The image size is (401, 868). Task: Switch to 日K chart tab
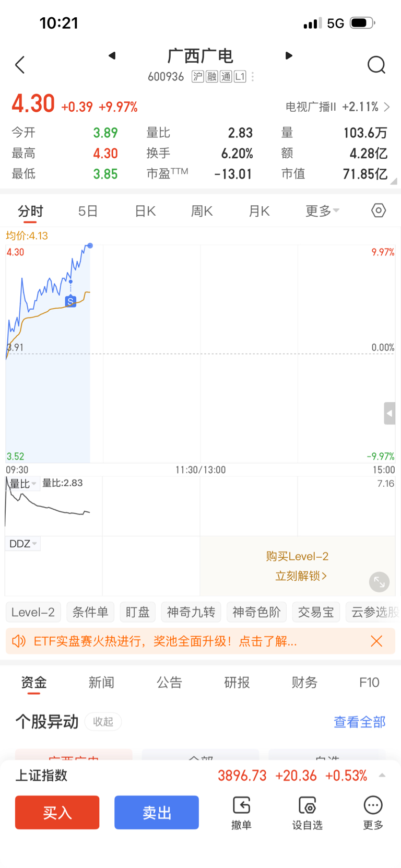point(145,211)
